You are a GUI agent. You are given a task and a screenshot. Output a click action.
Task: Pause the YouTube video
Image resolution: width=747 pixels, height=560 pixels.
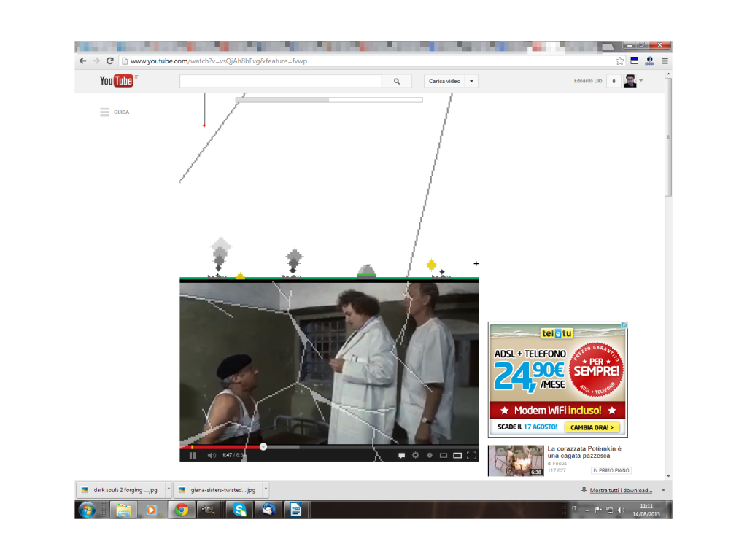coord(193,456)
